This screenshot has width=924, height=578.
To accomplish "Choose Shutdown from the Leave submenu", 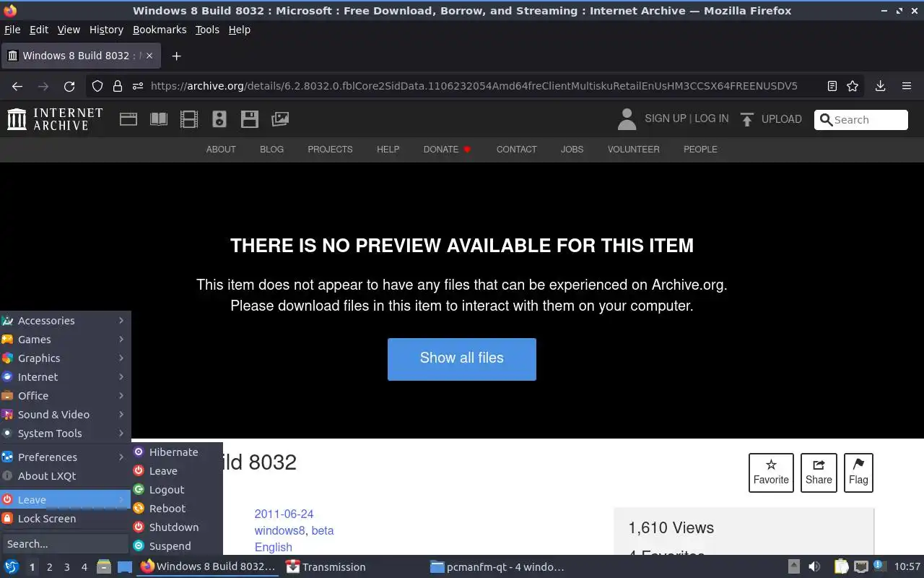I will pos(177,527).
